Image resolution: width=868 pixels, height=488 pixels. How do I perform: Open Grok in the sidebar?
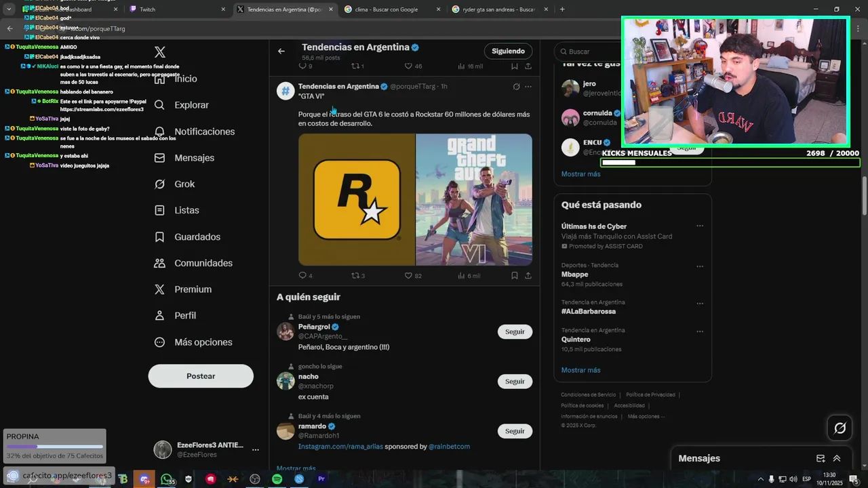pyautogui.click(x=174, y=184)
